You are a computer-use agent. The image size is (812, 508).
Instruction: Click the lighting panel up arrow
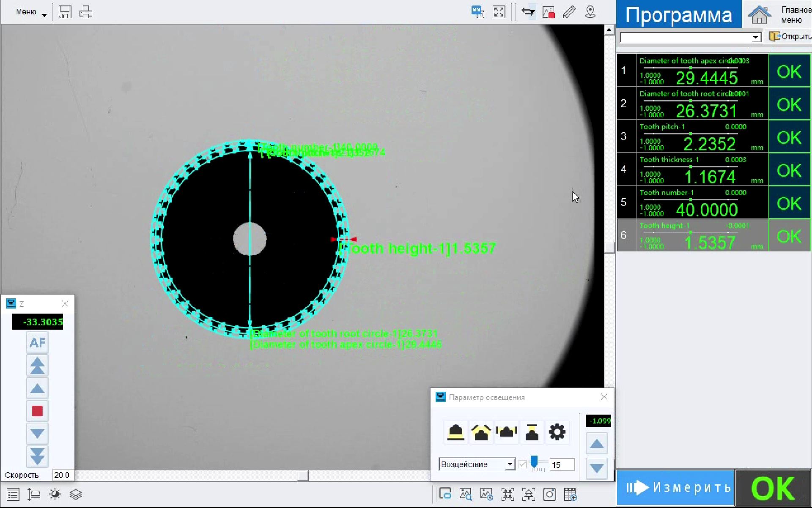click(597, 444)
